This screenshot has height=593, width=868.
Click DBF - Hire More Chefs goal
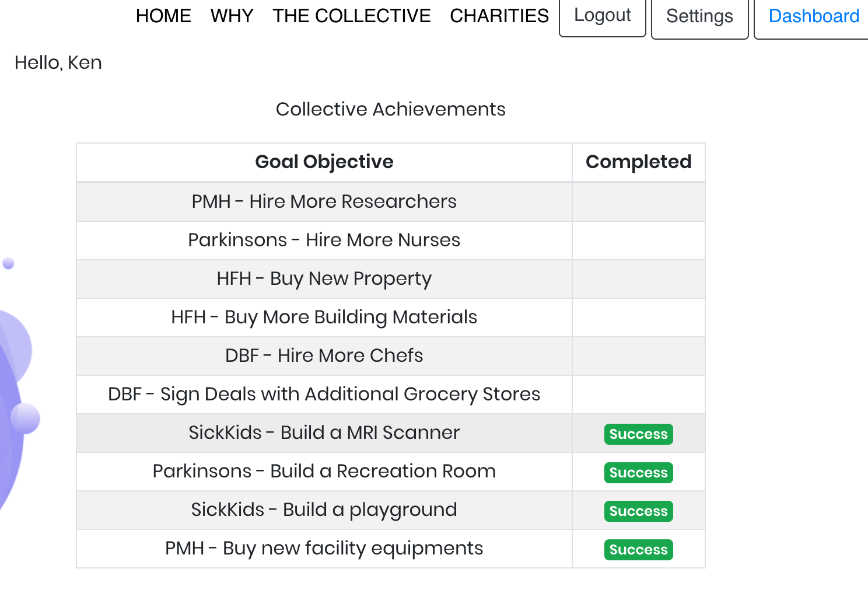324,355
